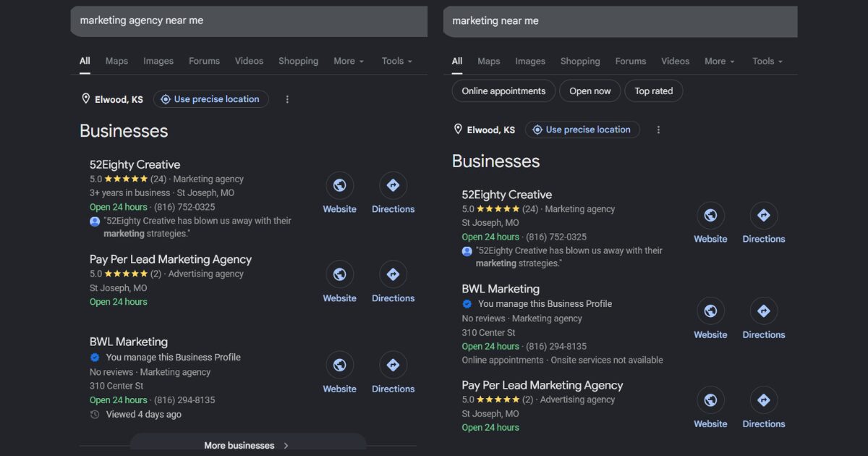Screen dimensions: 868x456
Task: Click Elwood, KS location pin in left search
Action: [x=85, y=99]
